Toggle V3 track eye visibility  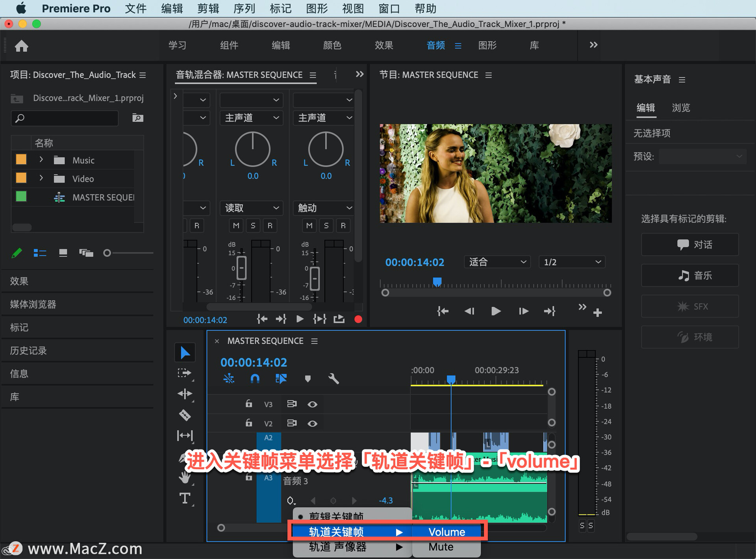pos(312,404)
